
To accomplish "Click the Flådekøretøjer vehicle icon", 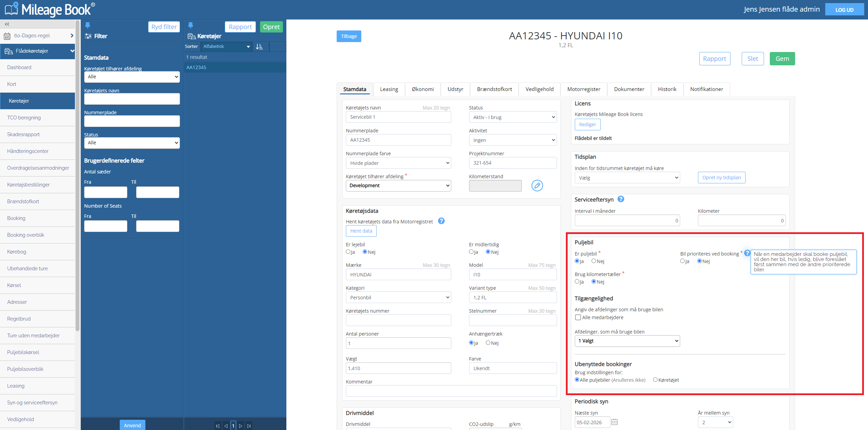I will click(x=9, y=51).
